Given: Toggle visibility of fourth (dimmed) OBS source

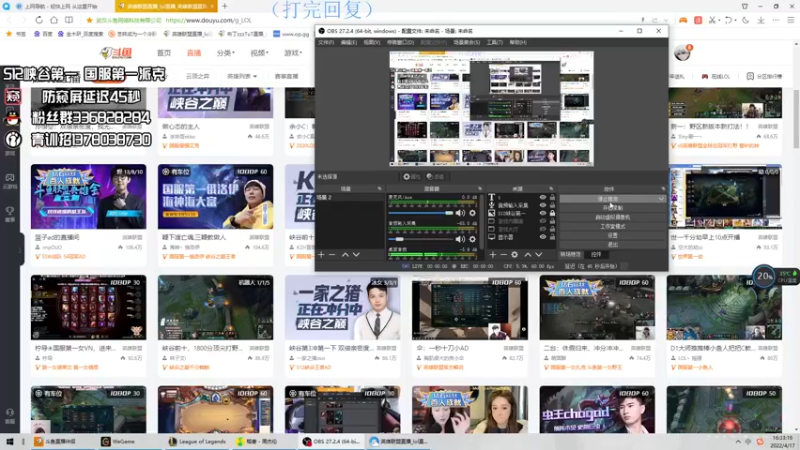Looking at the screenshot, I should (x=543, y=221).
